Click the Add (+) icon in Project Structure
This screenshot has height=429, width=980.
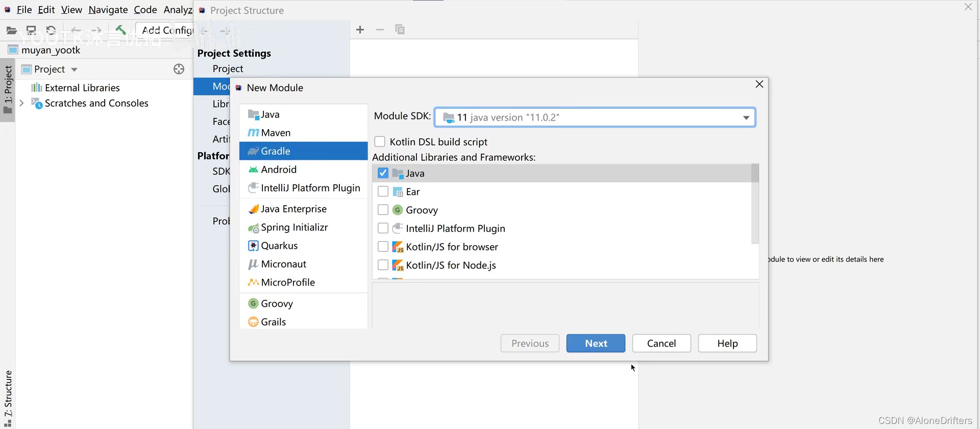[360, 30]
